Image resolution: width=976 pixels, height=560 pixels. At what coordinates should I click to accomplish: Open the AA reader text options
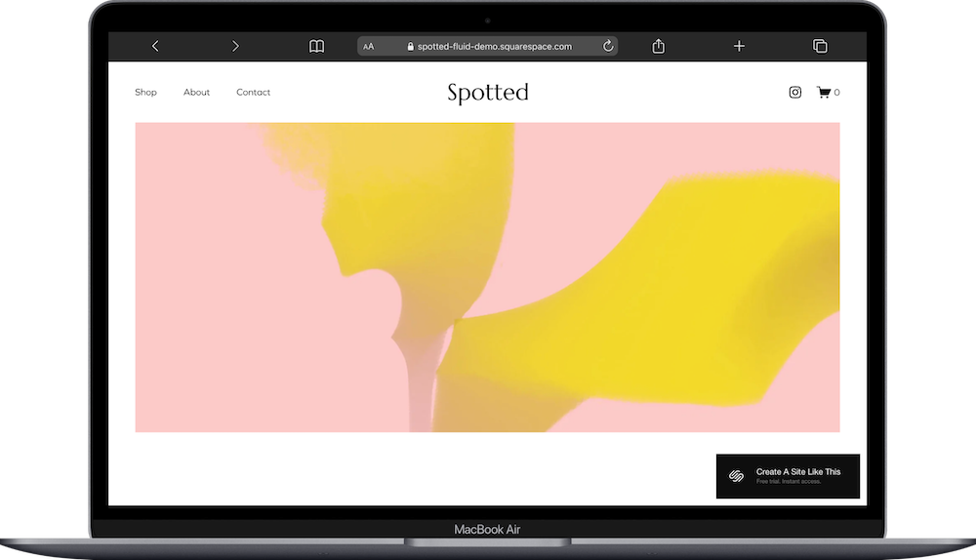pyautogui.click(x=369, y=46)
